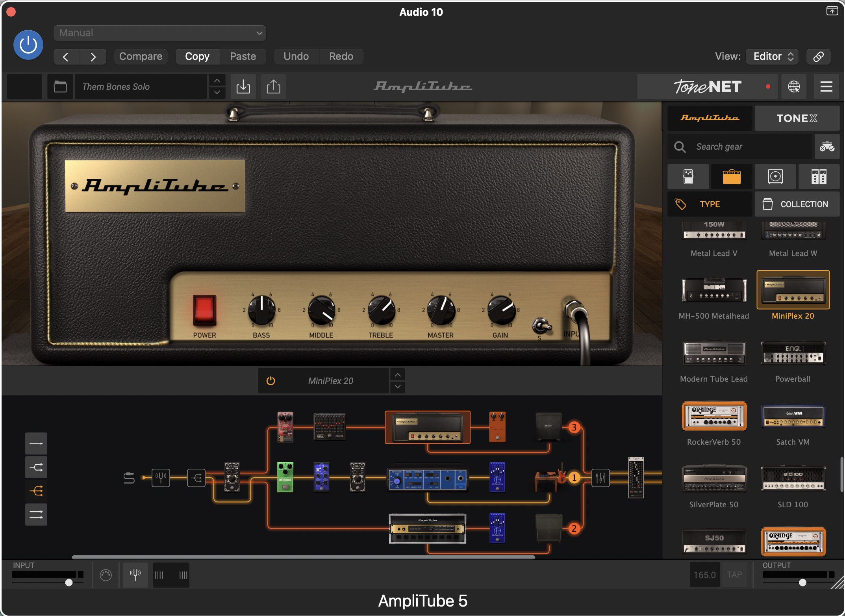
Task: Click the save preset download icon
Action: (x=243, y=87)
